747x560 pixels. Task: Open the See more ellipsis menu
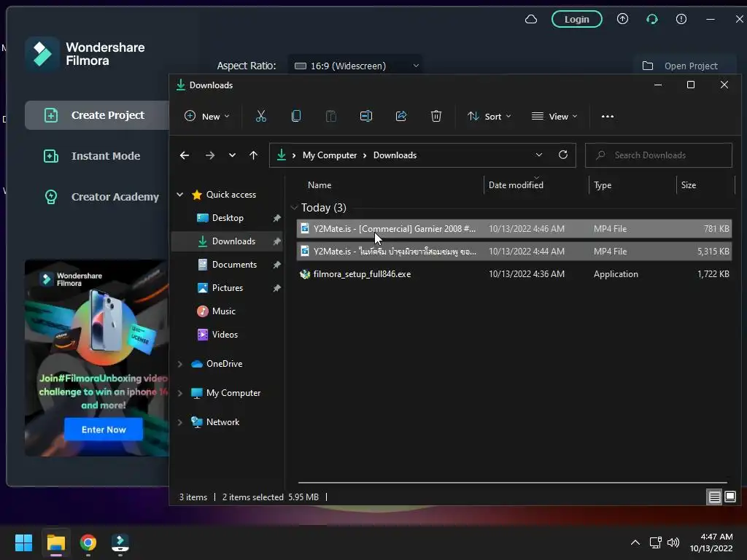[x=608, y=117]
